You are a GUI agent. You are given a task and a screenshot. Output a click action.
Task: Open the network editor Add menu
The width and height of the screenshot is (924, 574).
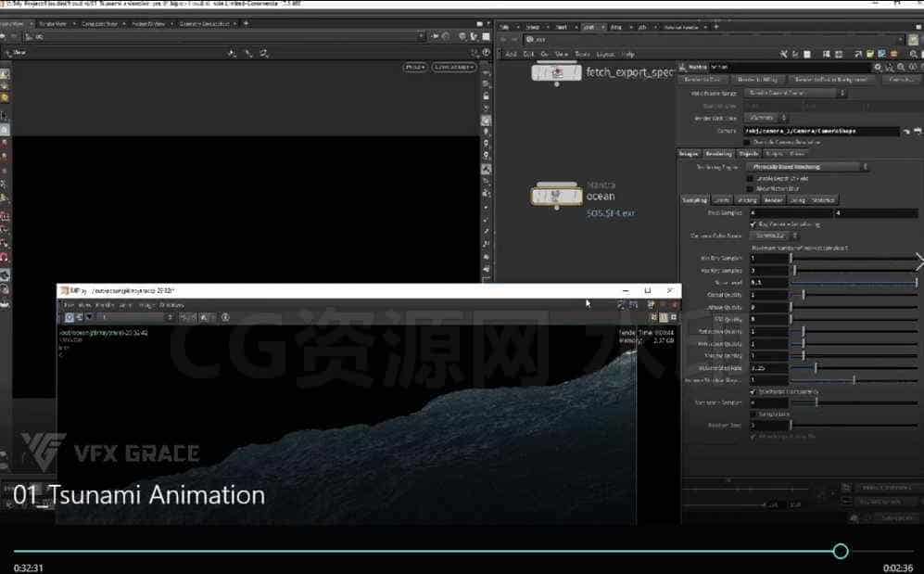[511, 54]
